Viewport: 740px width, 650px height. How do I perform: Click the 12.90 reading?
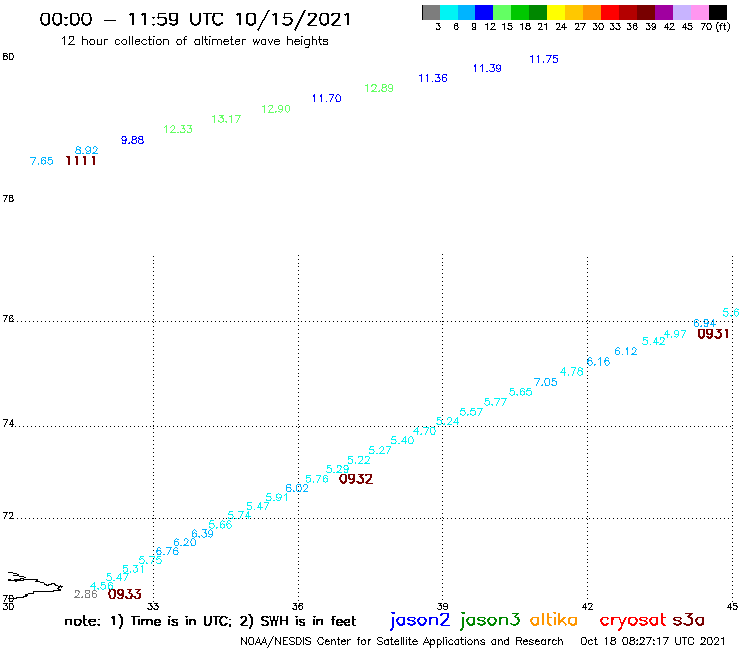tap(276, 109)
